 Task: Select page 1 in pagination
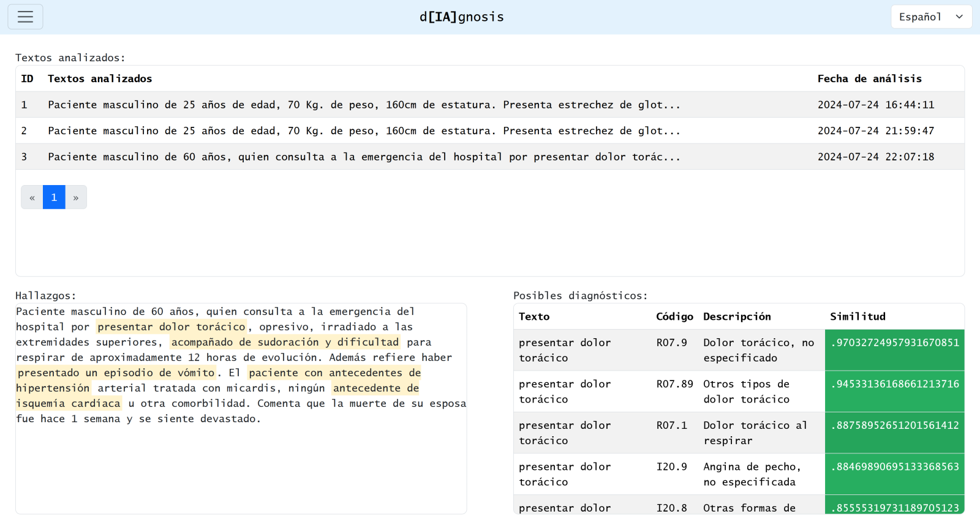click(x=54, y=197)
